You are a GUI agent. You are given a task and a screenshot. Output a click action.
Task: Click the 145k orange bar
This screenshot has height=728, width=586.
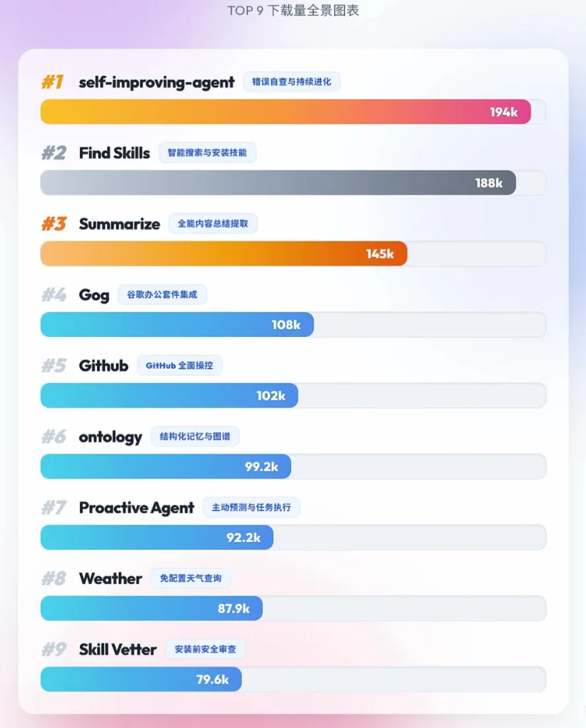(224, 254)
